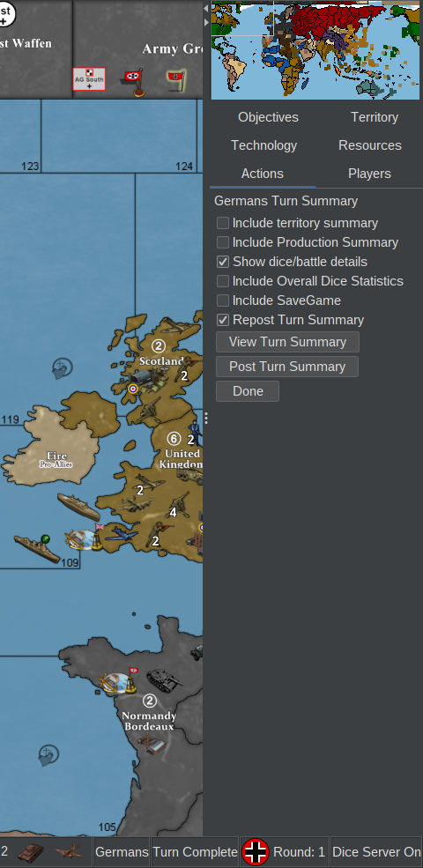Select the blue fighter plane in southwest England
This screenshot has height=868, width=423.
coord(122,532)
